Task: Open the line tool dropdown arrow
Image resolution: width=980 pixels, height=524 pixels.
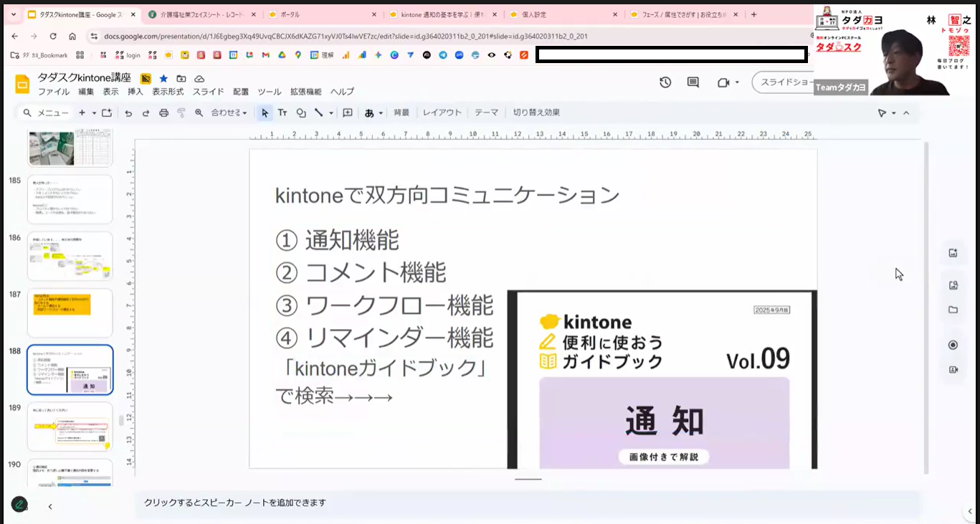Action: (x=331, y=113)
